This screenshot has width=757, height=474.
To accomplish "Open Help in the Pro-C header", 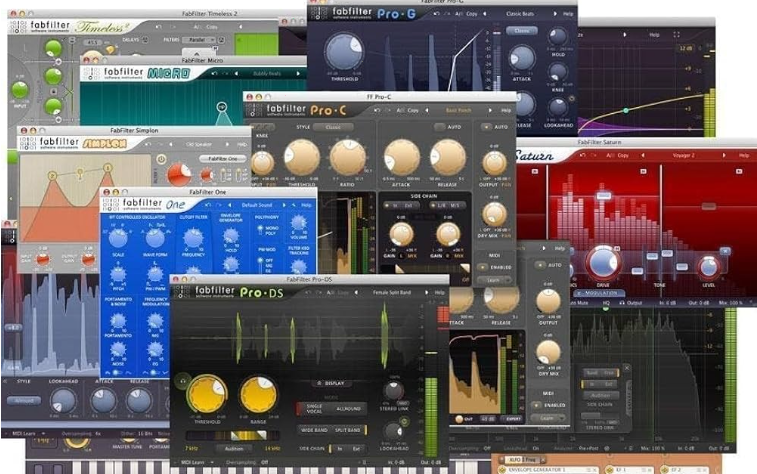I will pos(505,111).
